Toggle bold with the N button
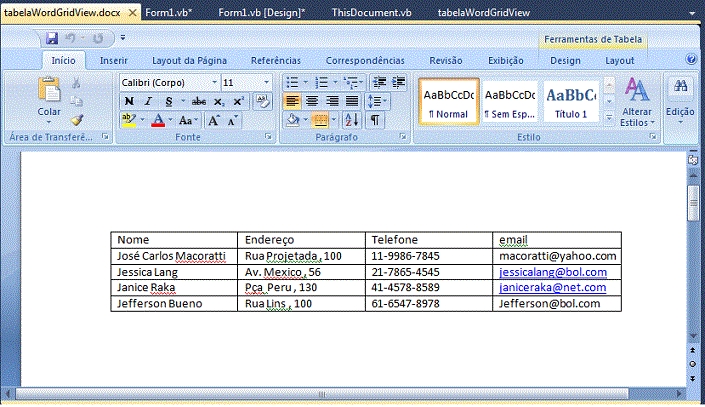Viewport: 705px width, 407px height. pyautogui.click(x=129, y=102)
